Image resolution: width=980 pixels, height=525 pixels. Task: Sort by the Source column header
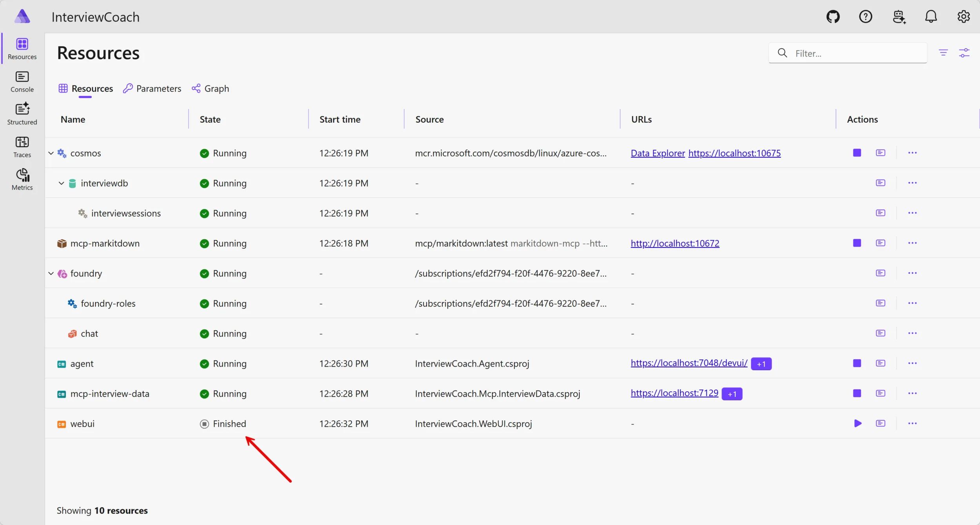429,120
